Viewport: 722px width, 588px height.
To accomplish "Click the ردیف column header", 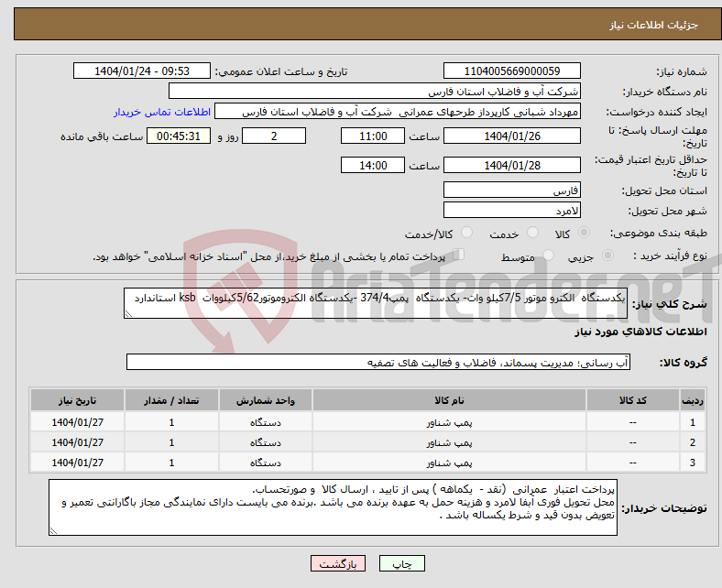I will point(692,400).
